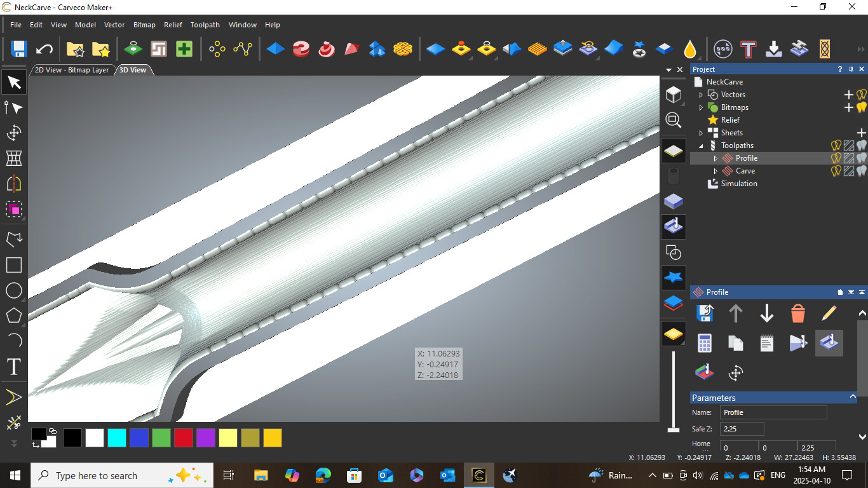Toggle the Bitmaps visibility lightbulb
Viewport: 868px width, 488px height.
pyautogui.click(x=862, y=107)
